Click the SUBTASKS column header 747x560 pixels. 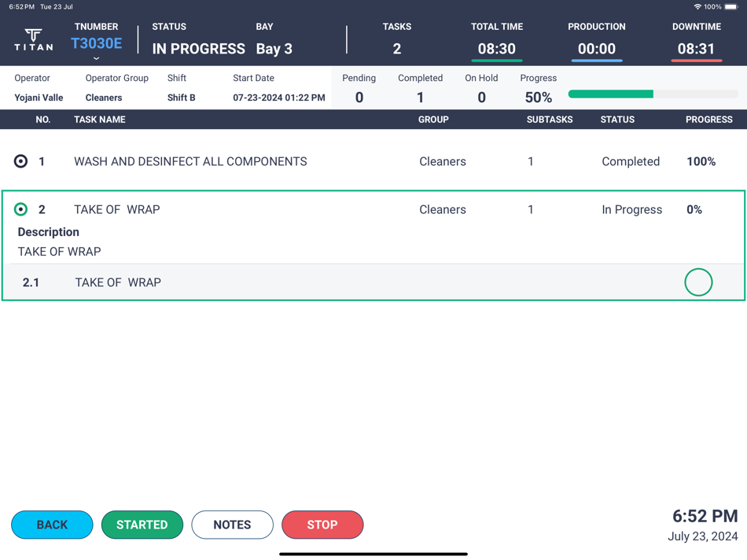550,120
